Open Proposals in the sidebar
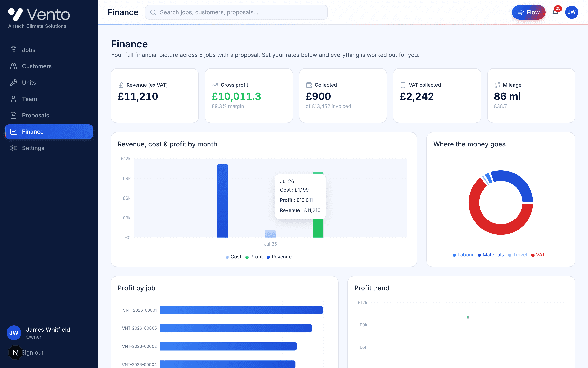The height and width of the screenshot is (368, 588). (x=49, y=115)
